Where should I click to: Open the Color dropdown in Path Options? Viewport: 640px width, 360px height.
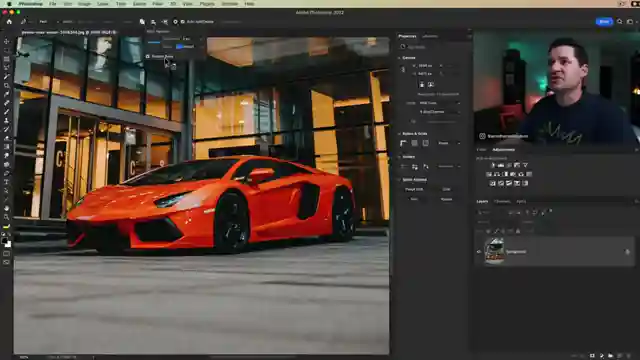(189, 47)
